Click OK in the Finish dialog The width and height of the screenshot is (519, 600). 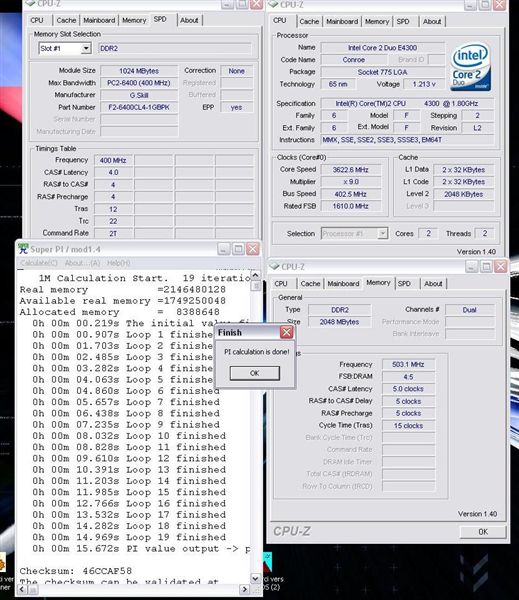coord(255,373)
